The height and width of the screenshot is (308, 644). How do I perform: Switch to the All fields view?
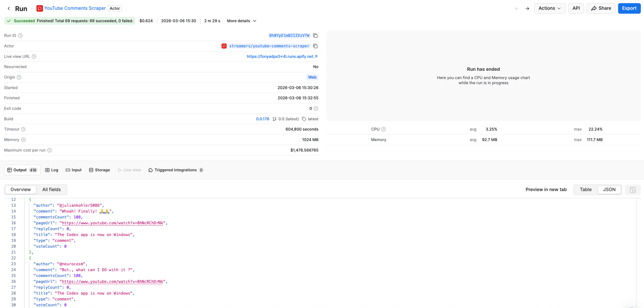51,189
